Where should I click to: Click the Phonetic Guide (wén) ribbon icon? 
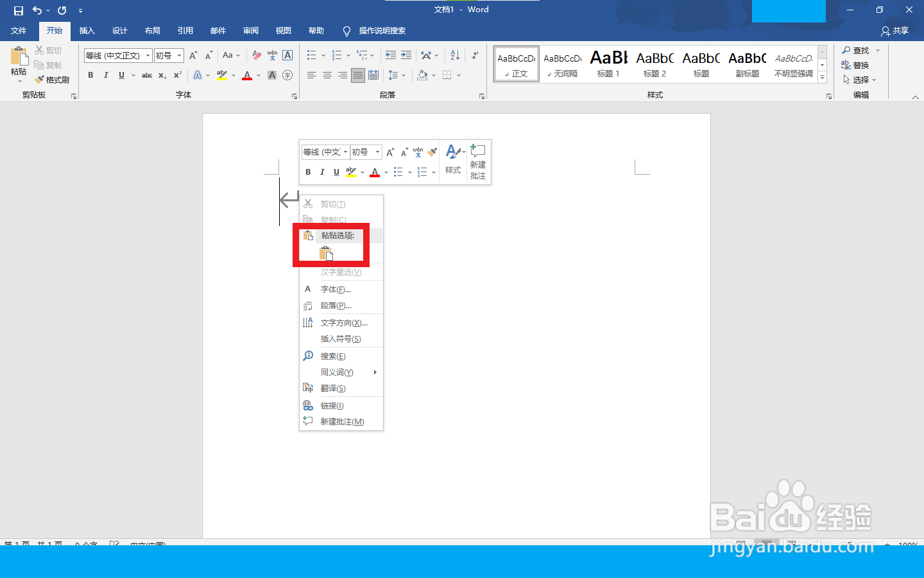pos(272,55)
